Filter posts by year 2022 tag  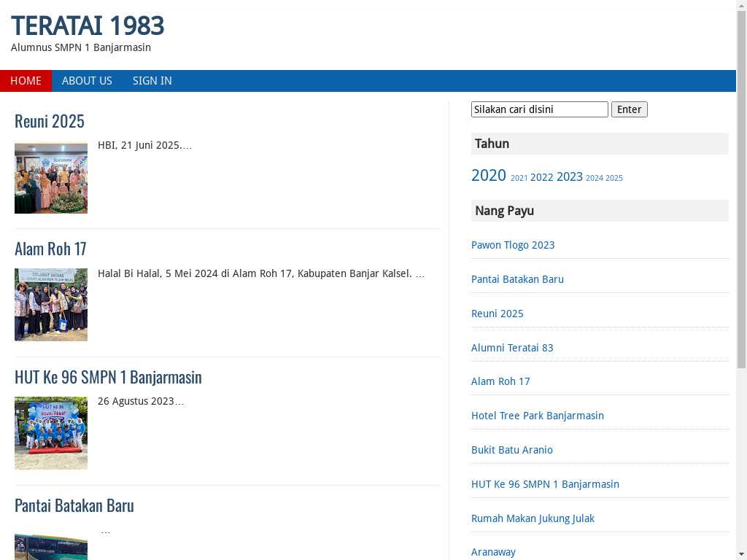pos(542,177)
